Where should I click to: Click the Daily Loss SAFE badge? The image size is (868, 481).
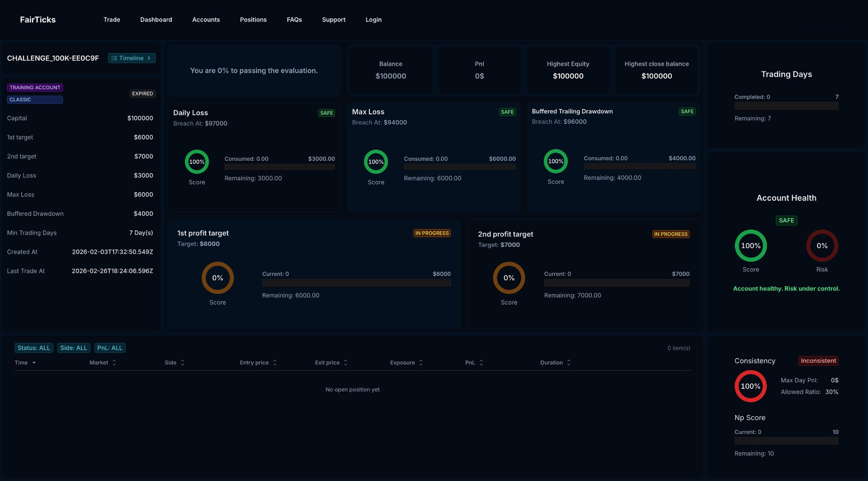[327, 113]
